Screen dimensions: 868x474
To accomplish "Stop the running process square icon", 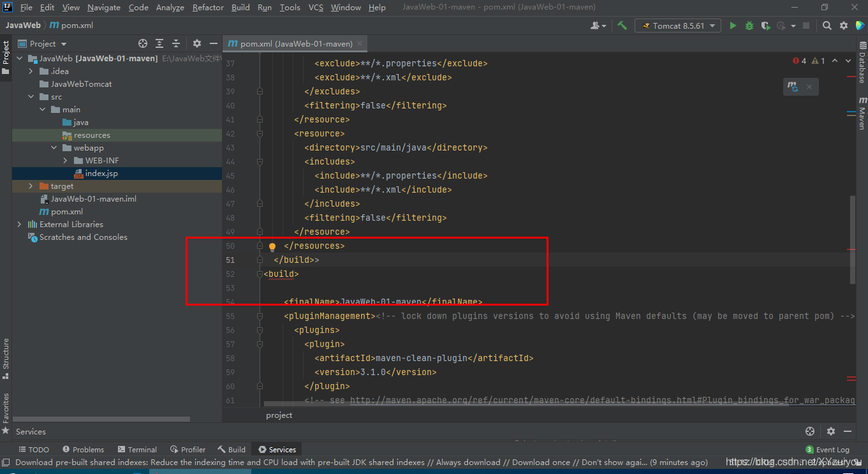I will click(806, 26).
